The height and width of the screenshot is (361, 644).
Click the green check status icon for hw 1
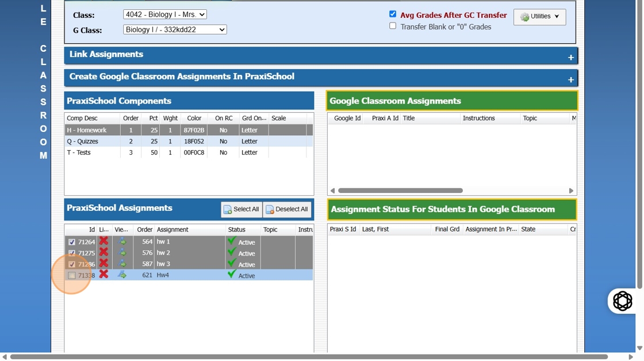pos(232,241)
